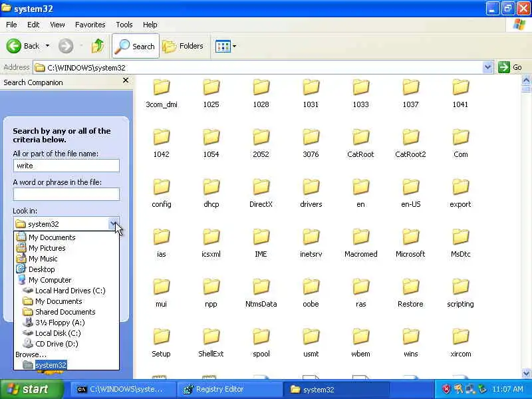Screen dimensions: 532x399
Task: Select the ShellExt folder icon
Action: tap(211, 336)
